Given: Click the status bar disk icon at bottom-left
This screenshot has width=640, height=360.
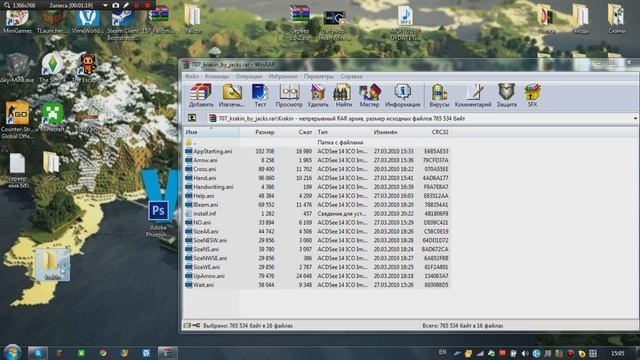Looking at the screenshot, I should (x=187, y=325).
